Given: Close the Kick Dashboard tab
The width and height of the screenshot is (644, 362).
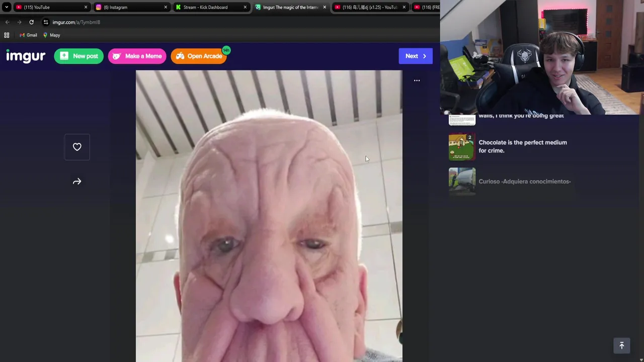Looking at the screenshot, I should pyautogui.click(x=245, y=7).
